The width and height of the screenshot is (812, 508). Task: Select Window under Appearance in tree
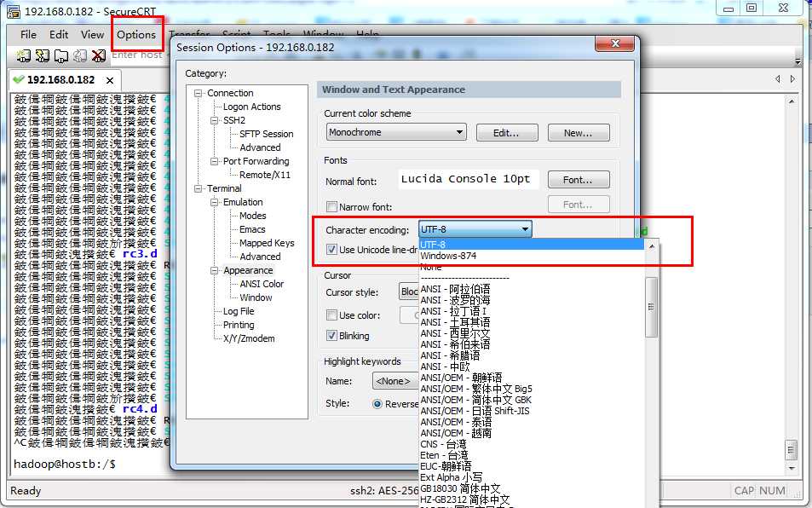coord(256,297)
